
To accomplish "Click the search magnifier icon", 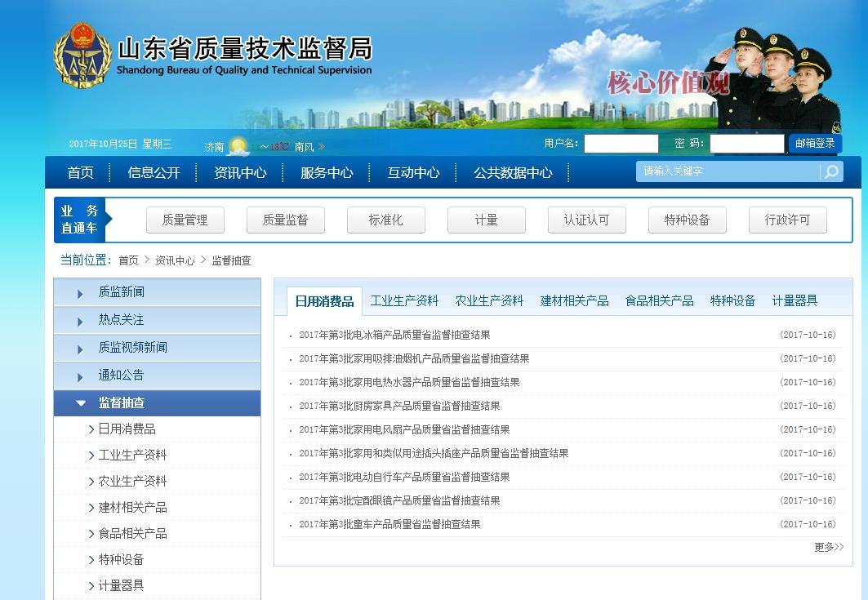I will [831, 171].
